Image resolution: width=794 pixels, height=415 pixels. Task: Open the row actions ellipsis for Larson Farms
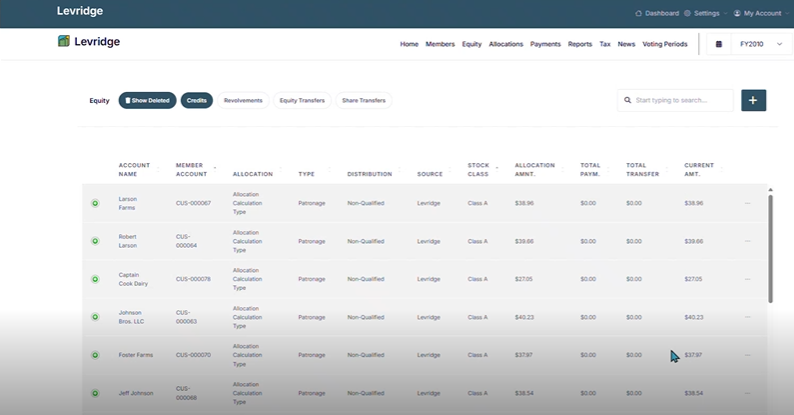(x=747, y=203)
